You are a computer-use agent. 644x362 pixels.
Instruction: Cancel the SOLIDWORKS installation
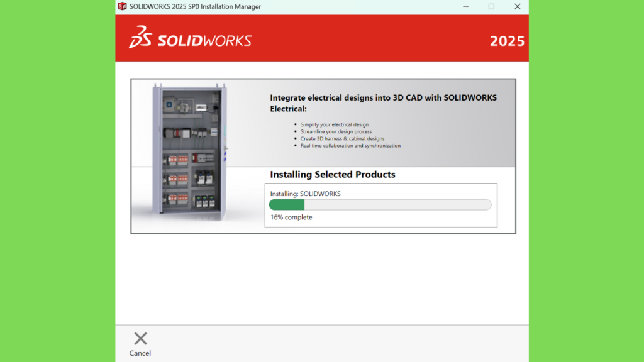[x=140, y=344]
